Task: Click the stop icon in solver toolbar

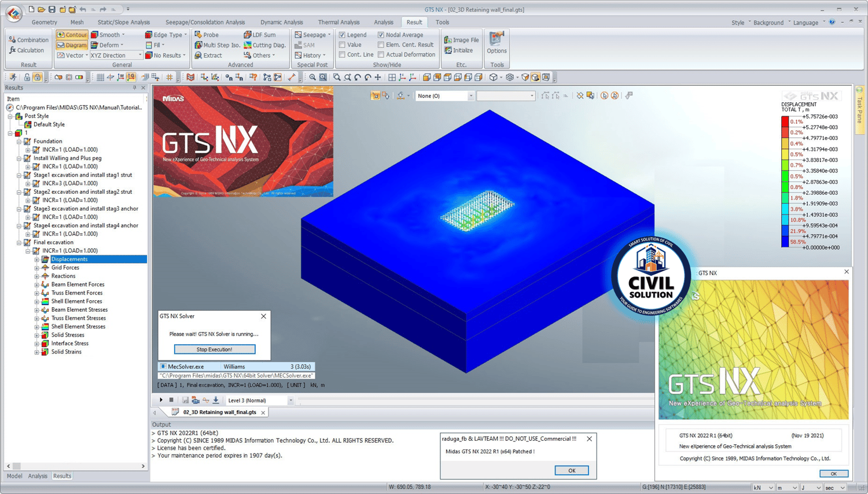Action: tap(171, 400)
